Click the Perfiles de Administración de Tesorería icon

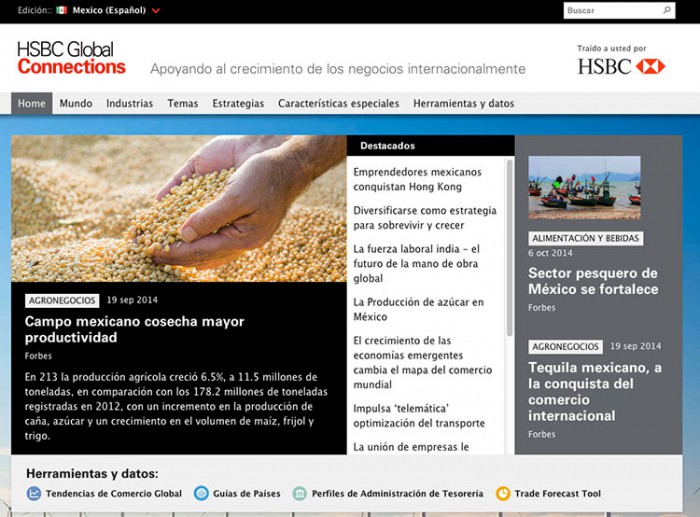pos(300,493)
